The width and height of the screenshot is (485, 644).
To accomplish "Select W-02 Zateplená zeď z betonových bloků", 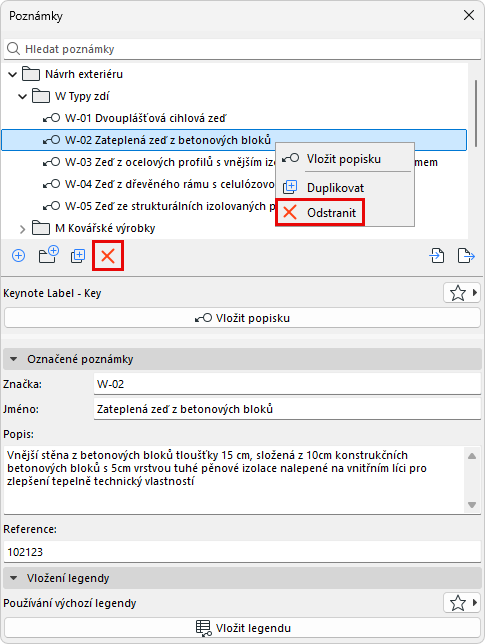I will (x=234, y=140).
